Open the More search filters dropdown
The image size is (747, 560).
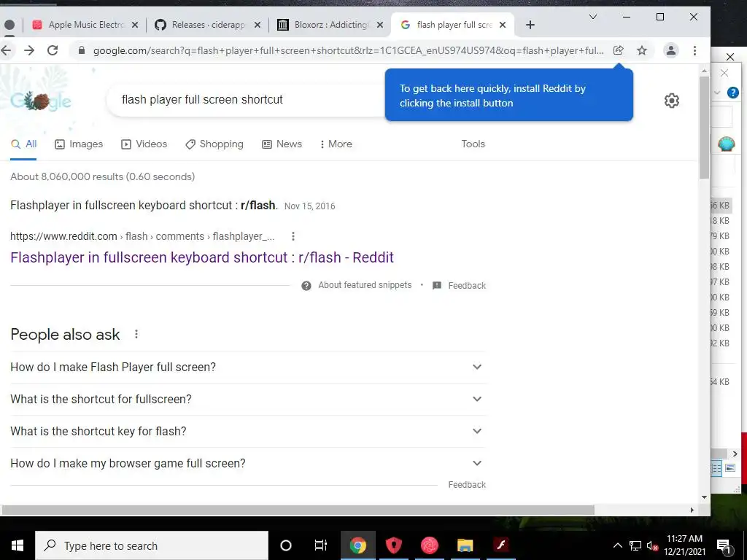pyautogui.click(x=336, y=144)
